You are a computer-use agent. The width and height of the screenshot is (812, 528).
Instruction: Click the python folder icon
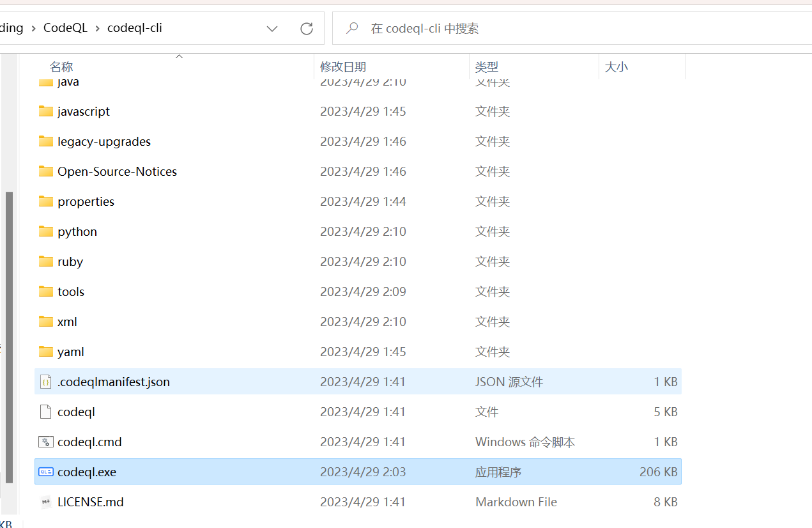[45, 231]
